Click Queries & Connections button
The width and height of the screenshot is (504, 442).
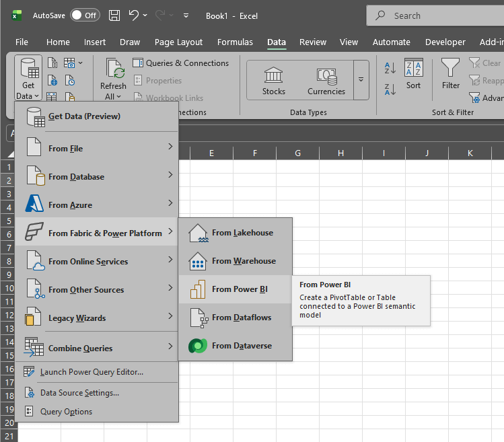click(181, 63)
